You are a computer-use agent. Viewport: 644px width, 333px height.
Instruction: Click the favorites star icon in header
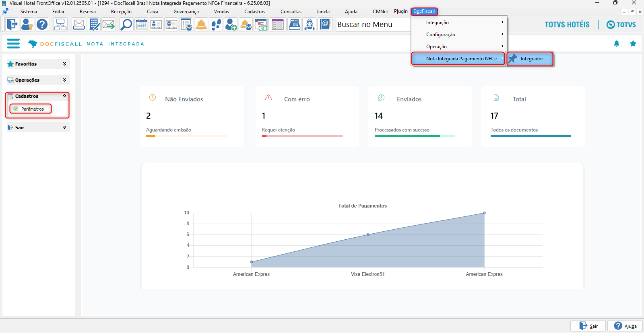click(x=633, y=43)
